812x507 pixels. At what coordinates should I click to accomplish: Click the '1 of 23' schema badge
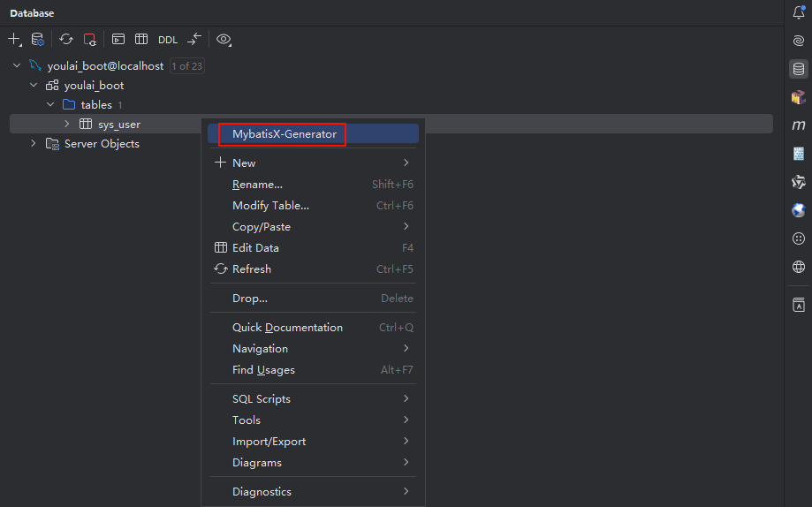186,66
